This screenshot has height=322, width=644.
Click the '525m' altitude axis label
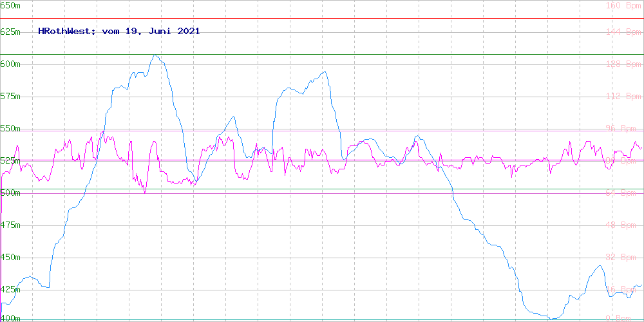10,161
